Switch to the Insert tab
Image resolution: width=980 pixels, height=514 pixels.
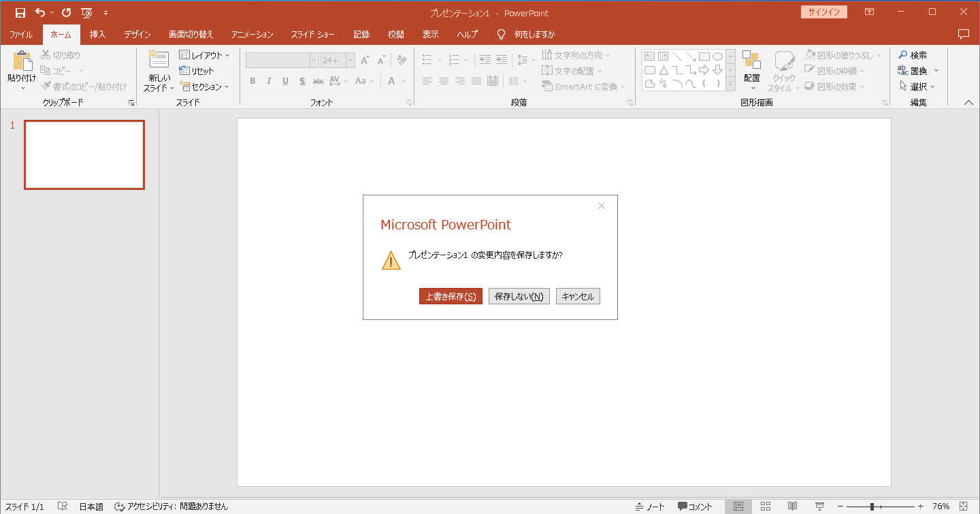point(97,35)
